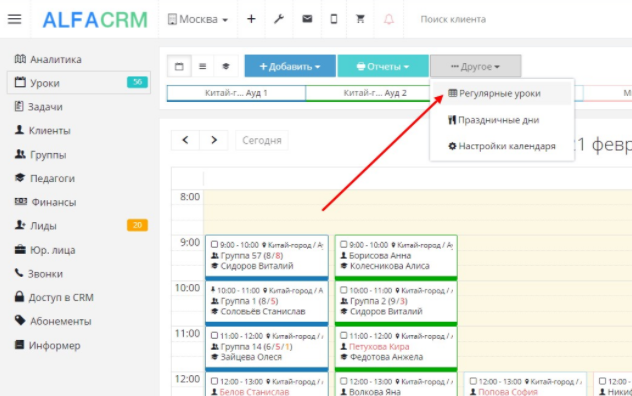Tick checkbox for Волкова Яна 12:00 lesson
The image size is (632, 396).
coord(343,381)
